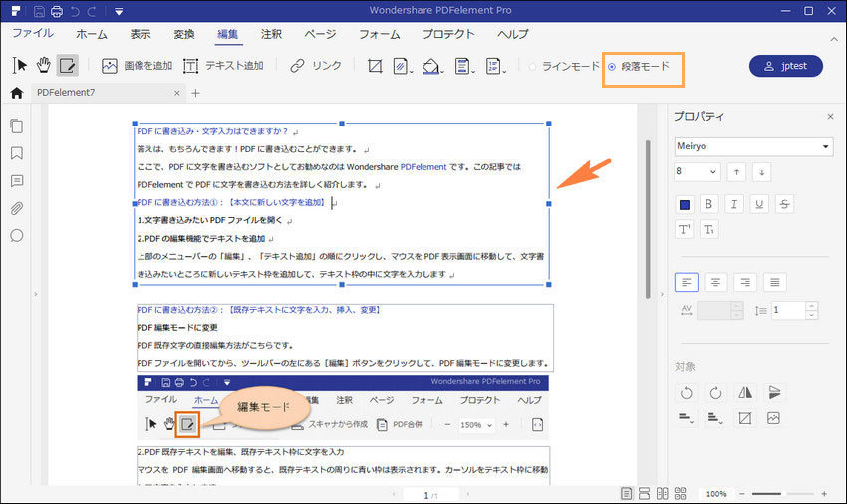Apply superscript formatting
847x504 pixels.
[684, 229]
